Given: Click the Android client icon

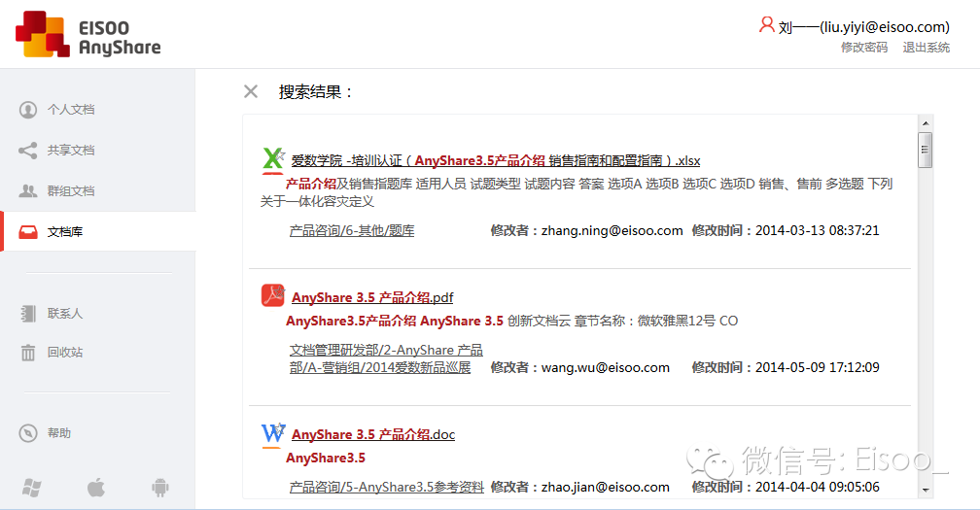Looking at the screenshot, I should (160, 488).
